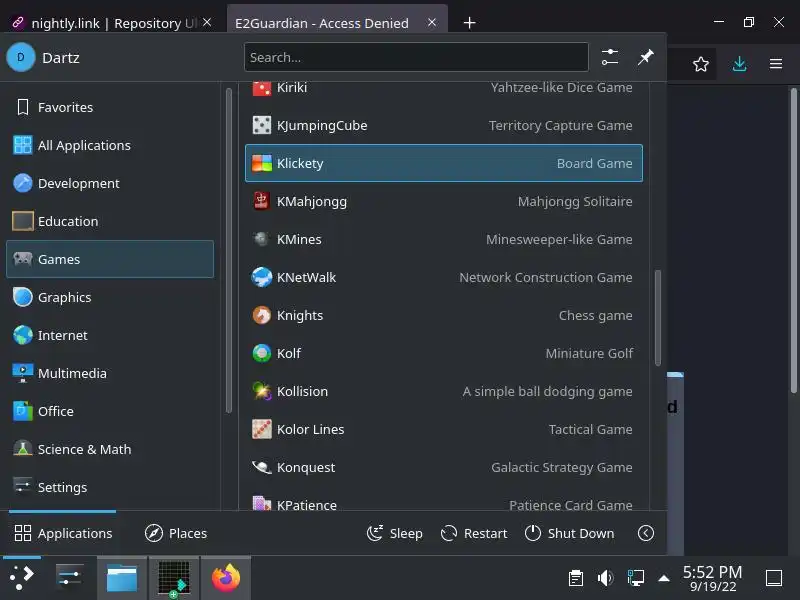Open launcher configure settings icon

pyautogui.click(x=610, y=57)
